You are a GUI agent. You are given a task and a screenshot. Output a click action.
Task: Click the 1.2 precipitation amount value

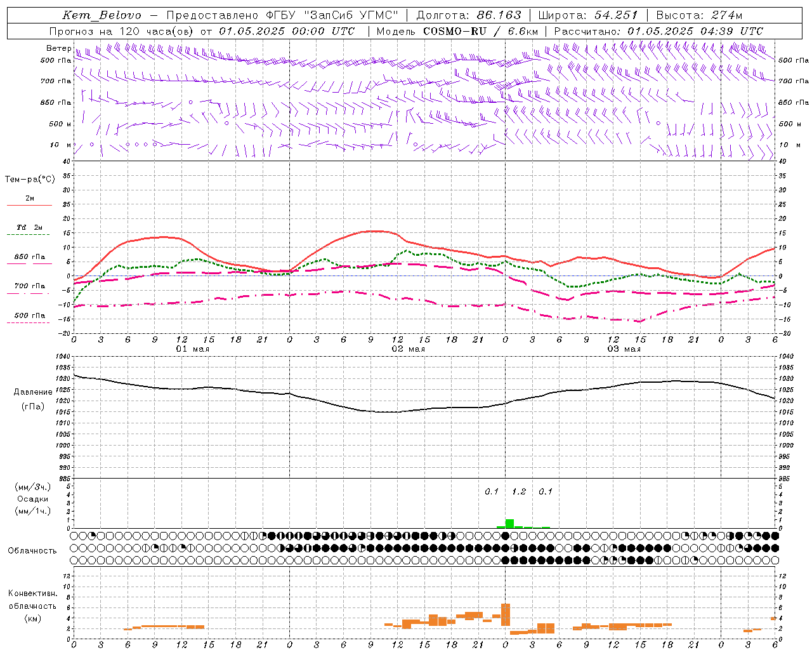[x=519, y=491]
